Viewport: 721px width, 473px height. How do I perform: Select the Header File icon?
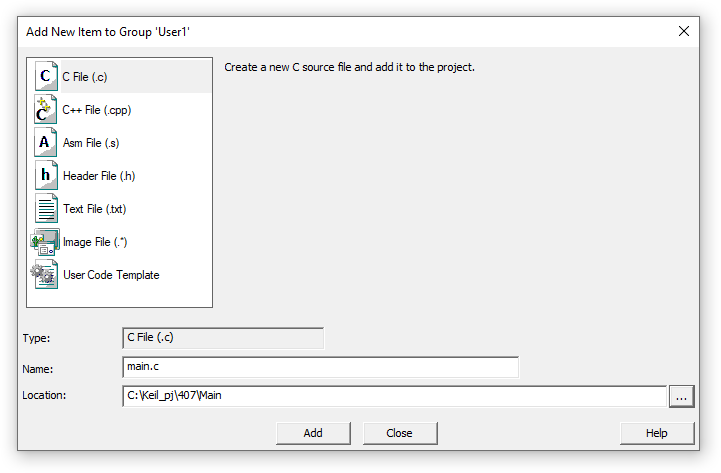tap(46, 176)
